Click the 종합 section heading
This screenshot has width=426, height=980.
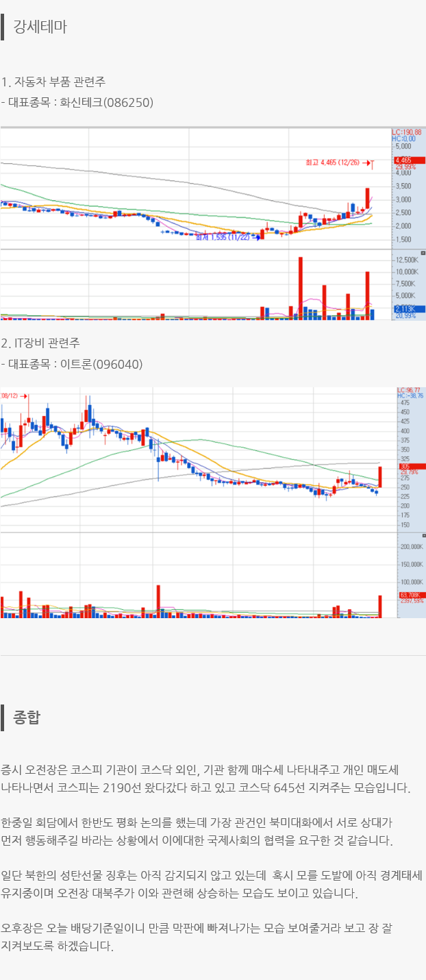click(27, 718)
